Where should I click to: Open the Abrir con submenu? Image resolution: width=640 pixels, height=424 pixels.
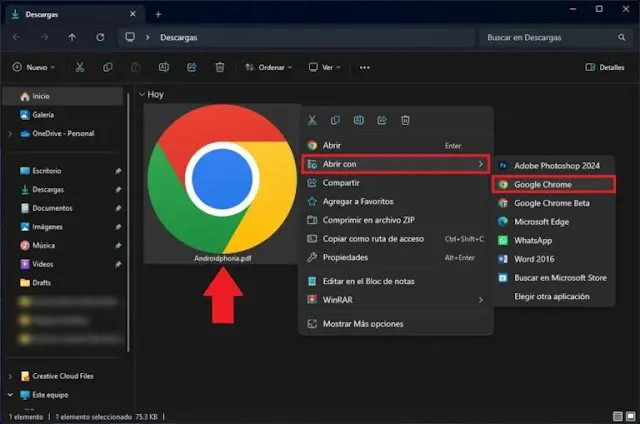pyautogui.click(x=395, y=164)
